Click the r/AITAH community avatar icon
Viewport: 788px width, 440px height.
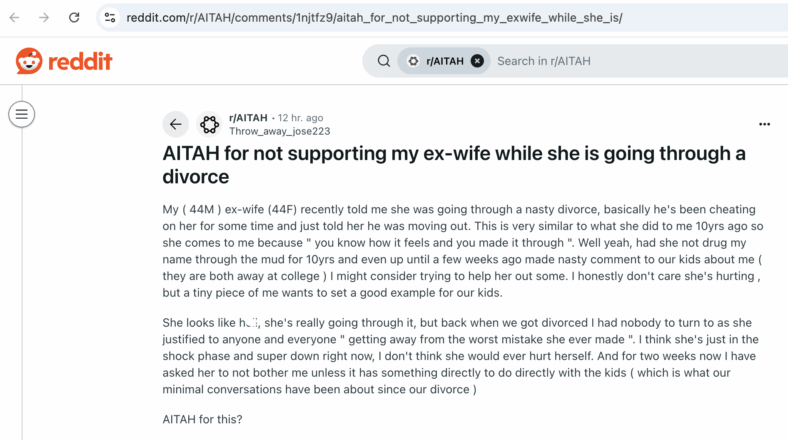209,124
